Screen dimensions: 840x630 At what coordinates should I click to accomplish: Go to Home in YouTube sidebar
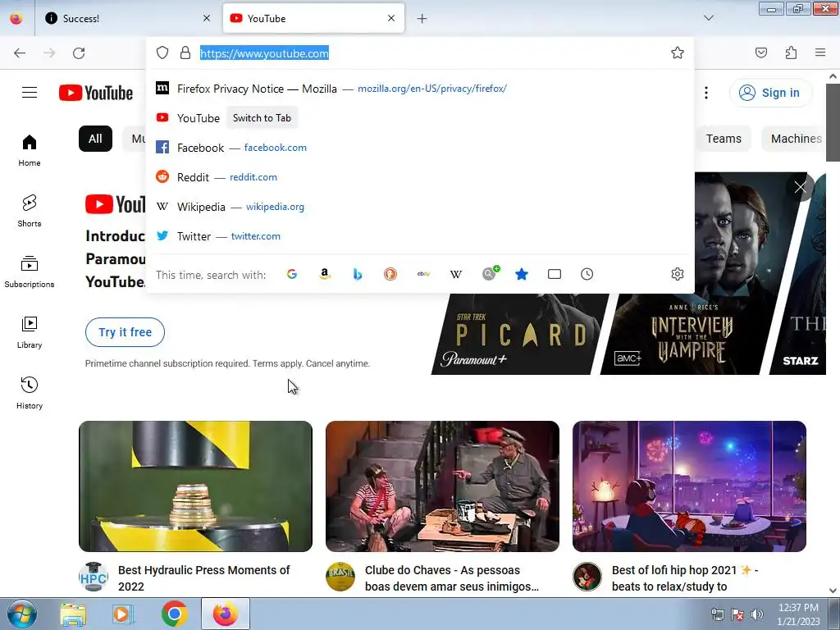[x=30, y=151]
